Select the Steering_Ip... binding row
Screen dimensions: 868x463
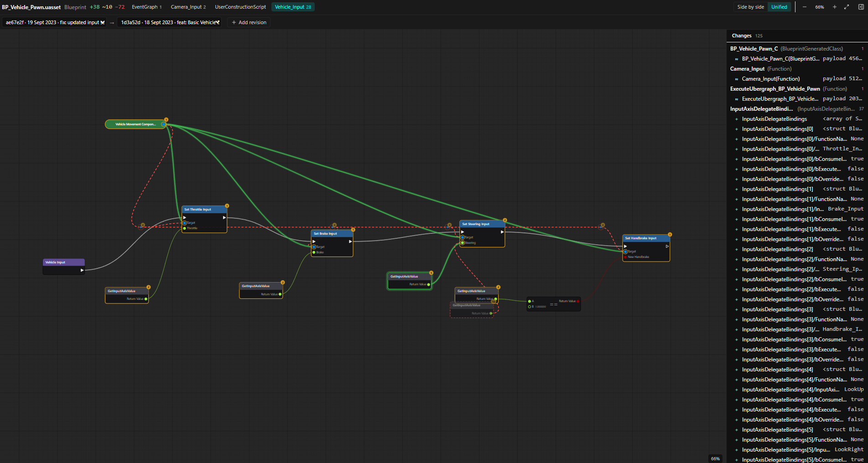[797, 269]
